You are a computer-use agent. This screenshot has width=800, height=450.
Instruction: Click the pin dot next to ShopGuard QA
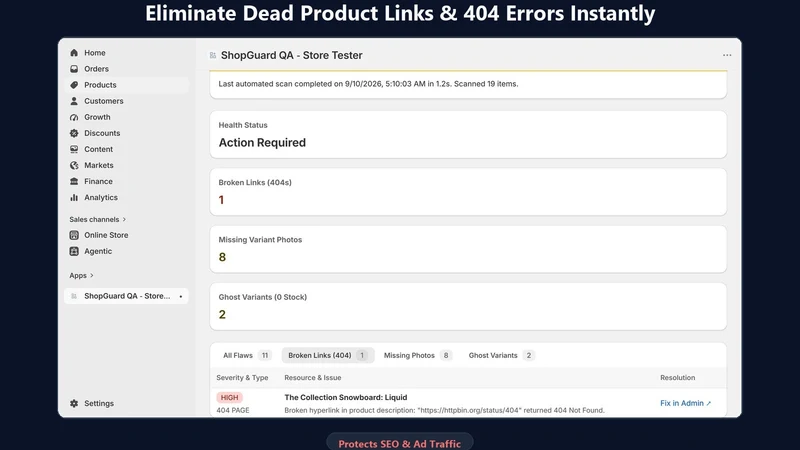coord(181,296)
